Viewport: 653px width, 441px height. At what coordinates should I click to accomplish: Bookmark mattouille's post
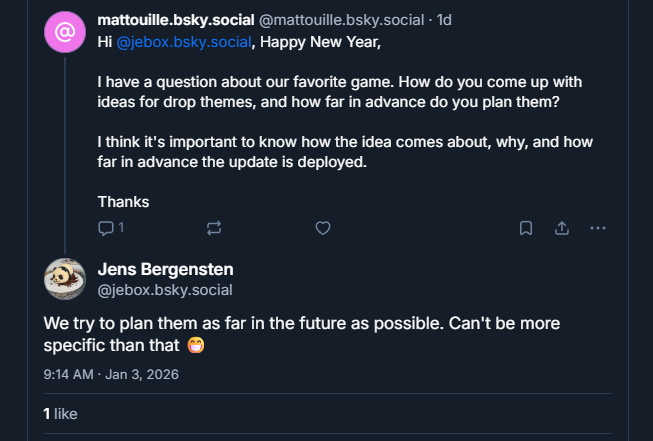[x=525, y=228]
